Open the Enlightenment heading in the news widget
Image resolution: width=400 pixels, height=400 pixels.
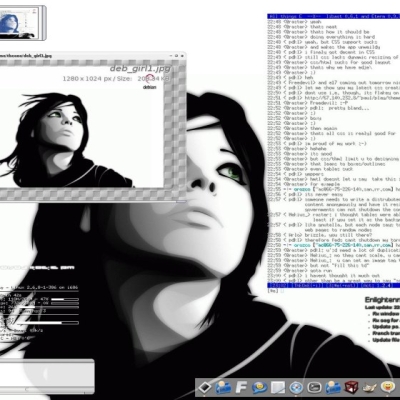[x=382, y=300]
